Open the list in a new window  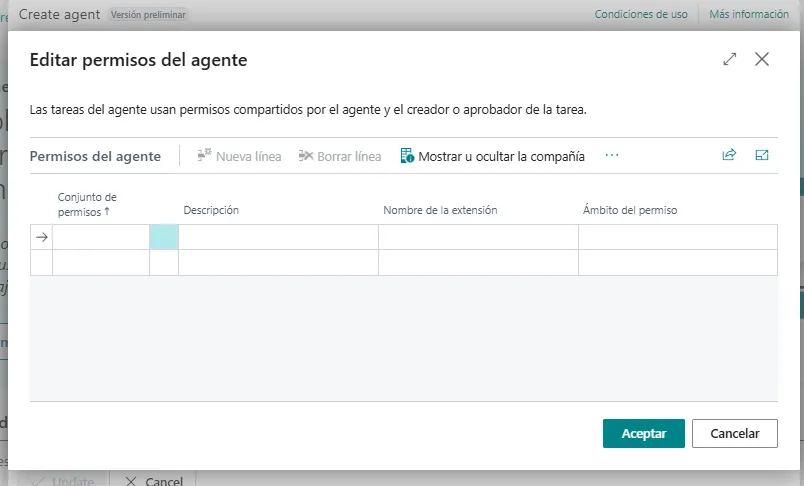(x=762, y=155)
